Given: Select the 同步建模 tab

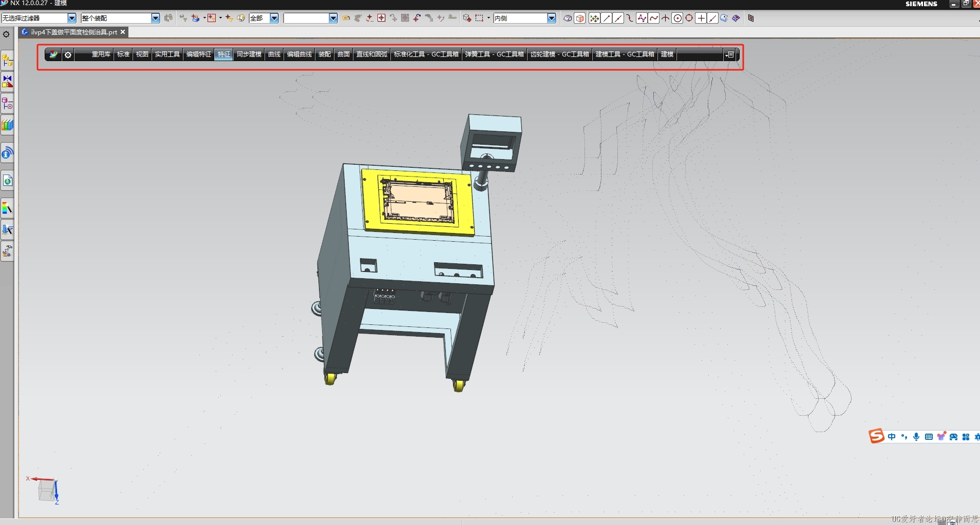Looking at the screenshot, I should (249, 54).
